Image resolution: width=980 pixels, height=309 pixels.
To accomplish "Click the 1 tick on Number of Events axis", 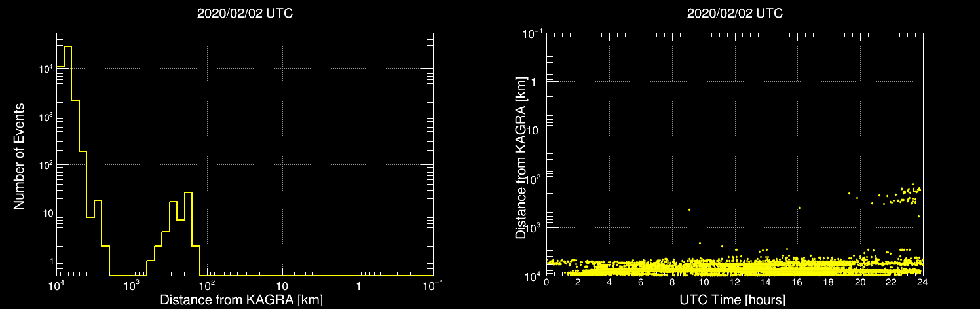I will pyautogui.click(x=50, y=261).
